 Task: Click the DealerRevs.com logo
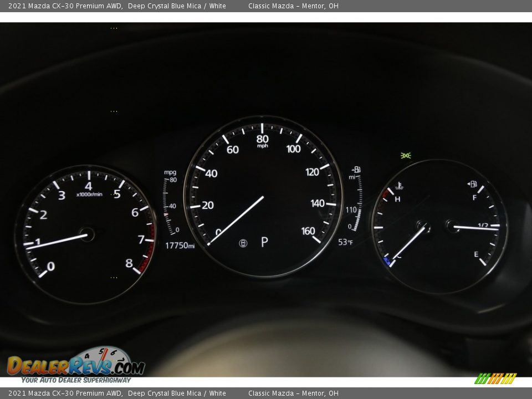tap(76, 365)
